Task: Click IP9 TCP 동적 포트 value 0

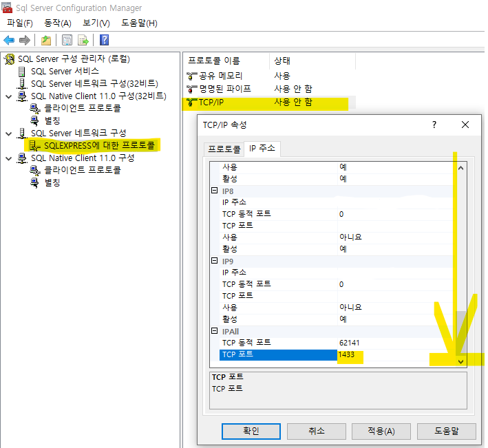Action: click(x=341, y=284)
